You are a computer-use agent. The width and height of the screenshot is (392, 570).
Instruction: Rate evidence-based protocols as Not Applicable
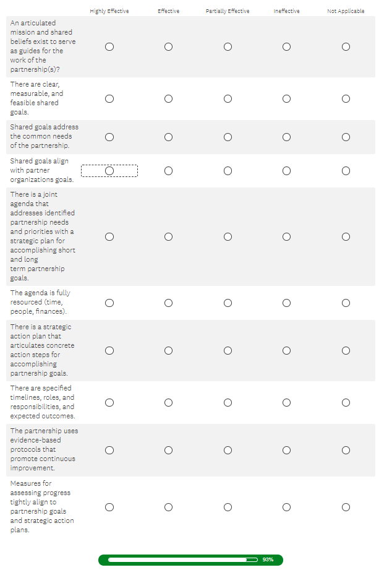point(346,450)
